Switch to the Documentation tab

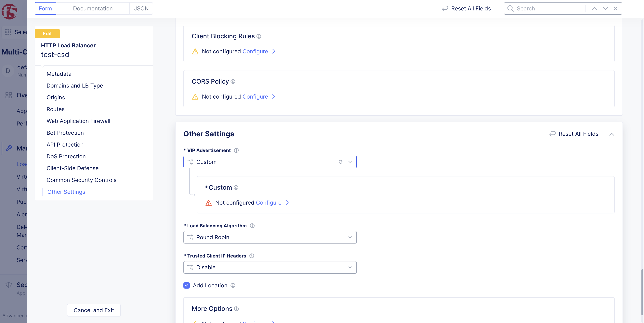click(x=93, y=8)
